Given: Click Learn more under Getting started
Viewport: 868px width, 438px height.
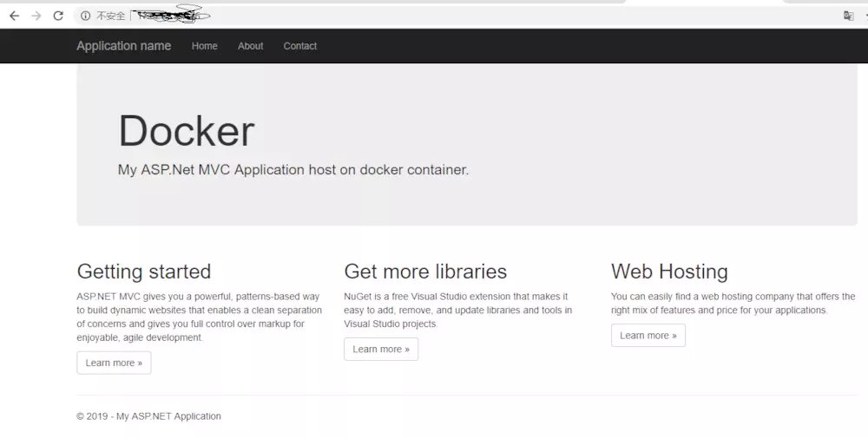Looking at the screenshot, I should [114, 363].
